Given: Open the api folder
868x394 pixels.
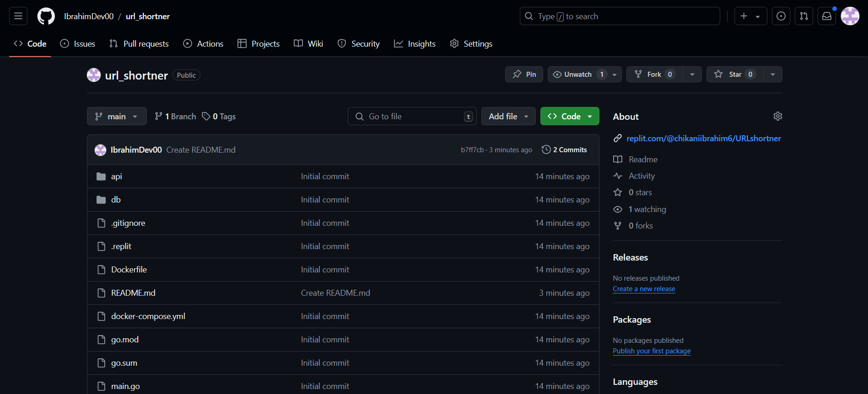Looking at the screenshot, I should (117, 176).
